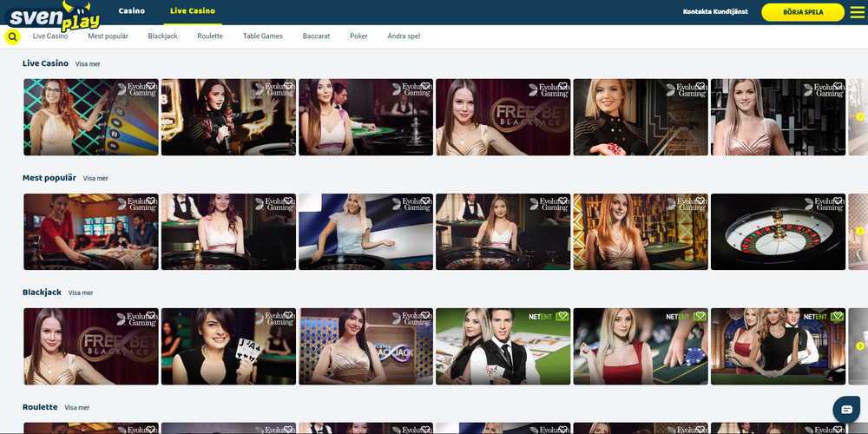Open Free Bet Blackjack thumbnail in Live Casino row
The height and width of the screenshot is (434, 868).
point(503,117)
